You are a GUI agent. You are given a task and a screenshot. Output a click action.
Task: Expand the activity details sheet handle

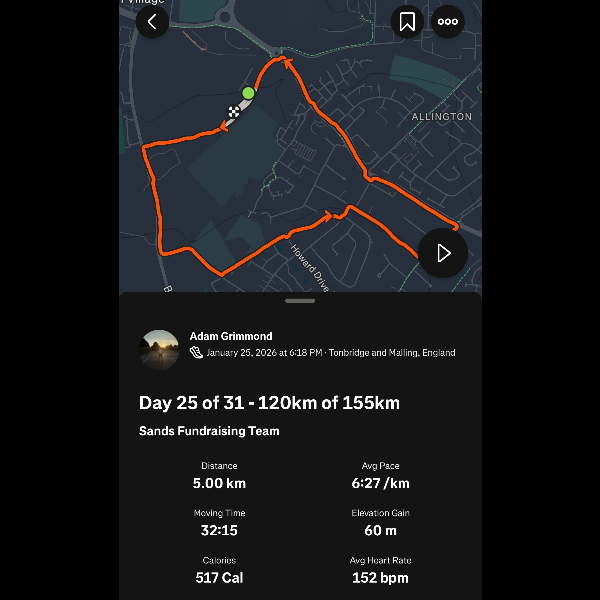pyautogui.click(x=300, y=301)
